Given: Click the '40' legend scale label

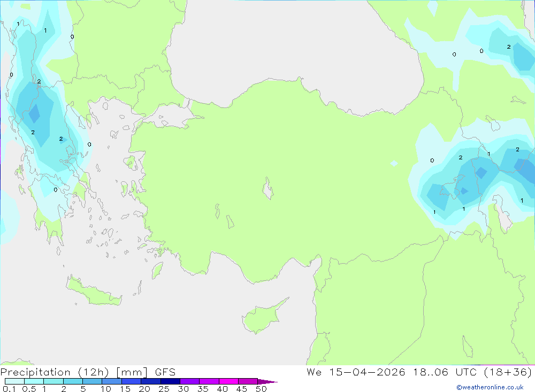Looking at the screenshot, I should tap(222, 389).
